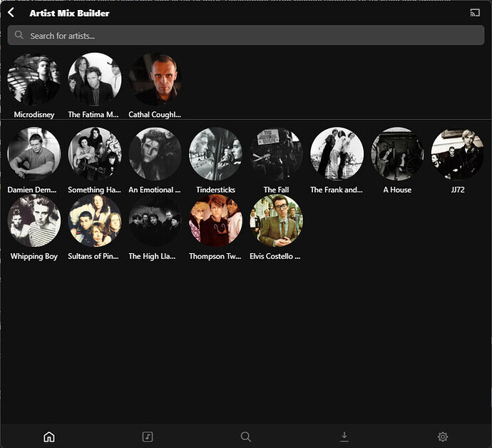Viewport: 492px width, 448px height.
Task: Click the Elvis Costello artist name
Action: point(275,257)
